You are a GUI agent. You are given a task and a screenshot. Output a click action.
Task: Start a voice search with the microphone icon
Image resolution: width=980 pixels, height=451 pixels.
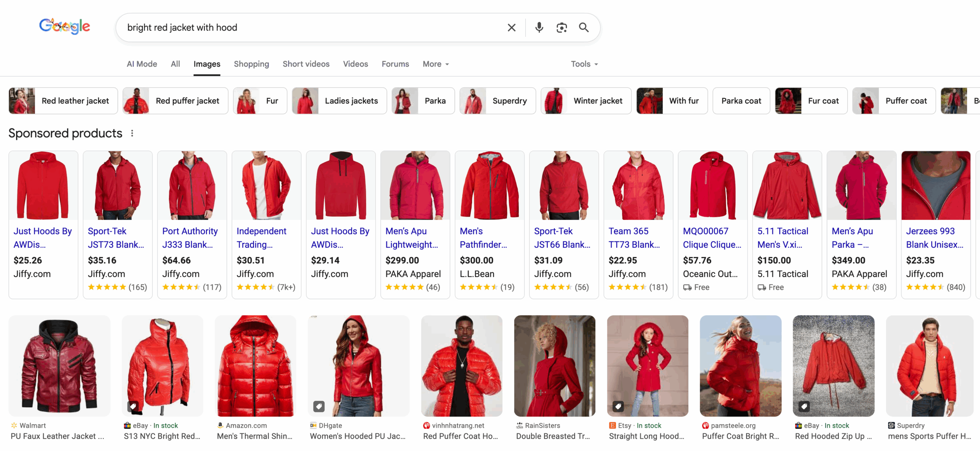539,27
